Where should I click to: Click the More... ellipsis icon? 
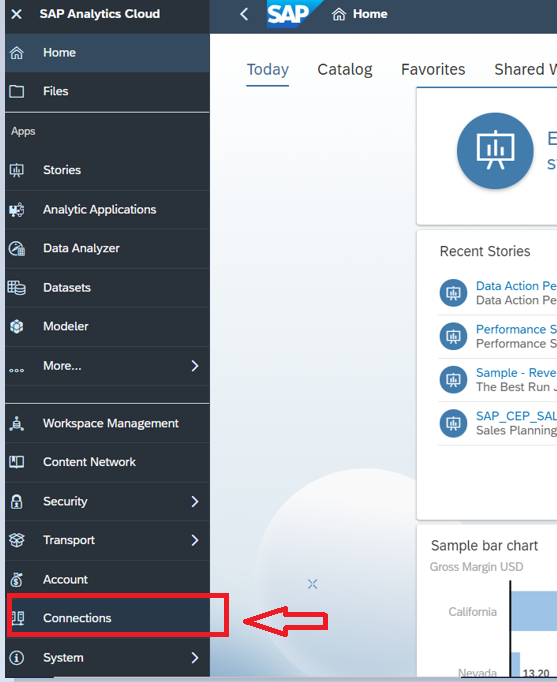click(x=17, y=370)
